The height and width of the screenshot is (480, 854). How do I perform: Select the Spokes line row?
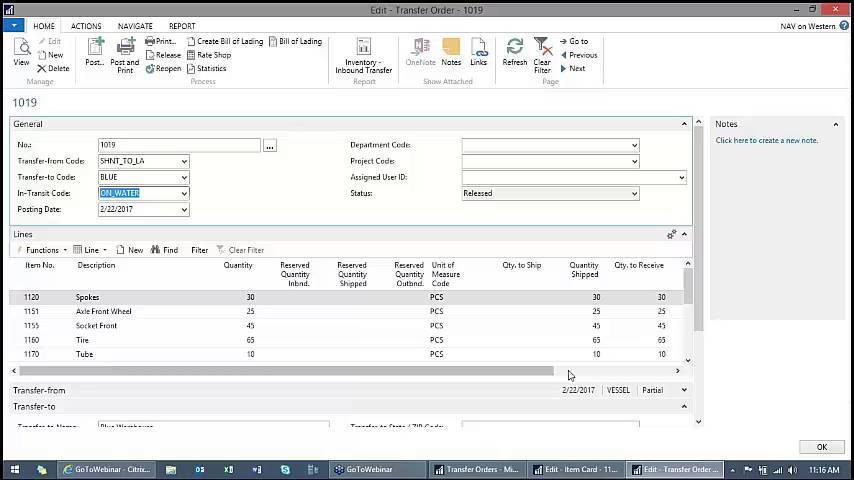tap(345, 297)
